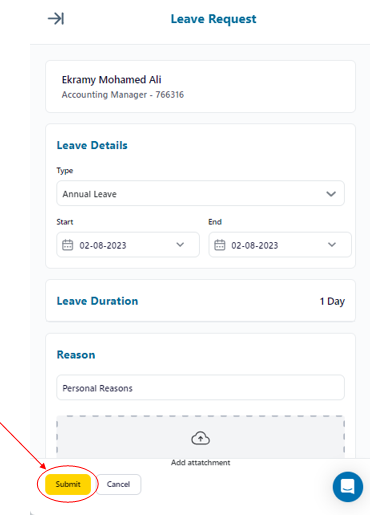Open the chat support bubble icon
The image size is (370, 516).
click(x=348, y=487)
